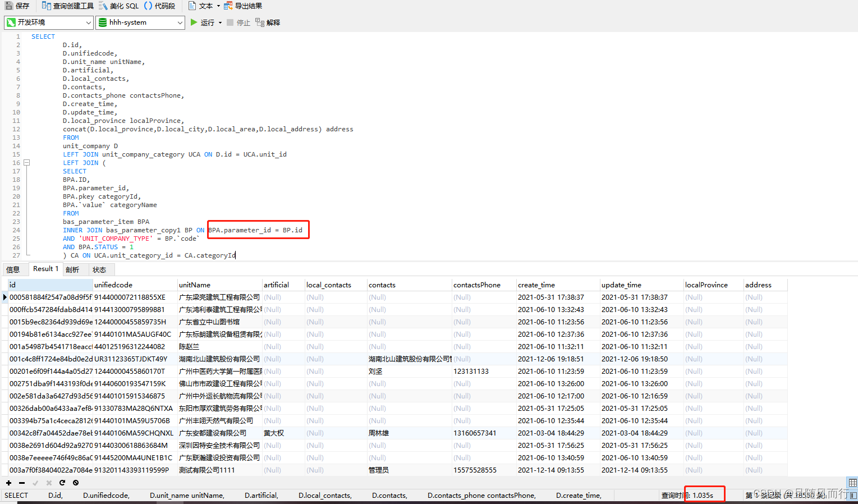The height and width of the screenshot is (504, 858).
Task: Open the hhh-system database dropdown
Action: pyautogui.click(x=140, y=22)
